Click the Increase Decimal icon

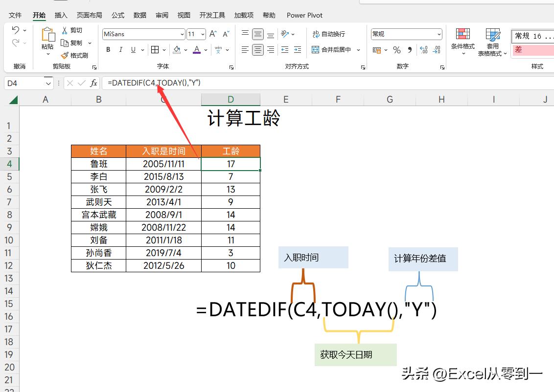(423, 49)
